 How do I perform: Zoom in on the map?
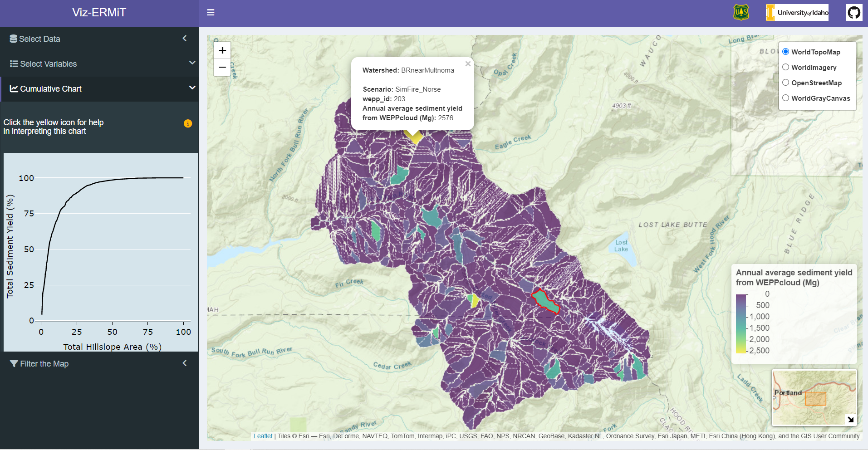222,50
